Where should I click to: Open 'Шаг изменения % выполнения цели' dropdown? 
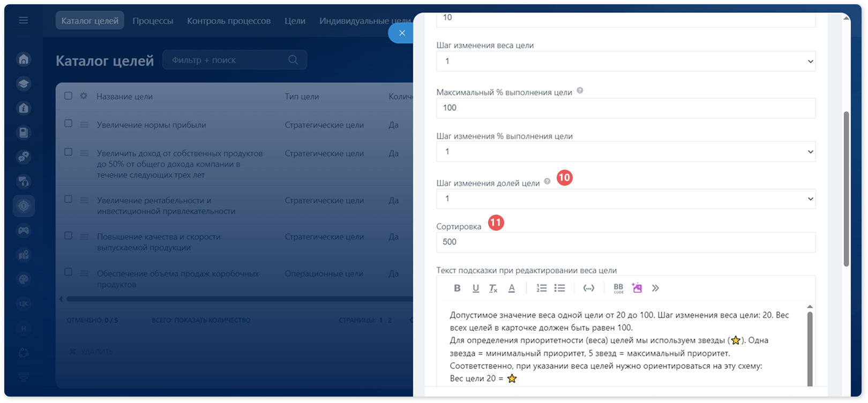click(626, 151)
